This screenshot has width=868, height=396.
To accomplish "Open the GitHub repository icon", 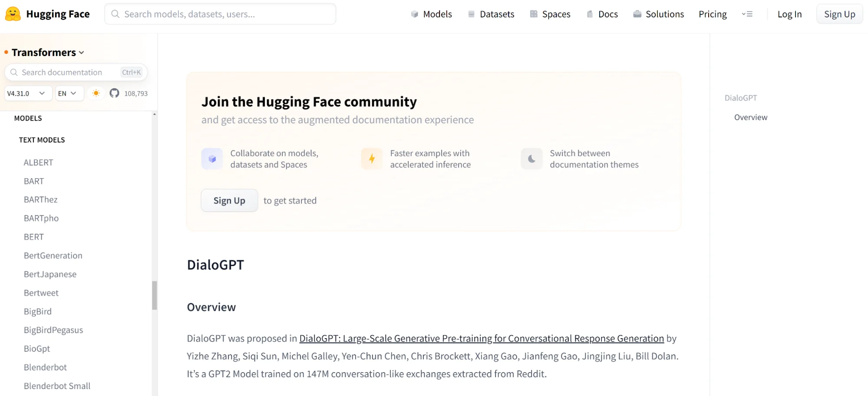I will pos(114,93).
